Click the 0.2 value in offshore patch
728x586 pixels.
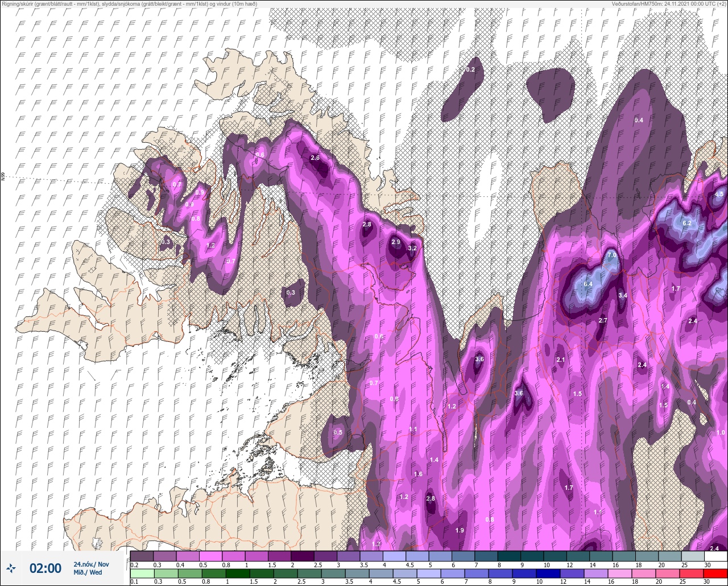tap(470, 69)
